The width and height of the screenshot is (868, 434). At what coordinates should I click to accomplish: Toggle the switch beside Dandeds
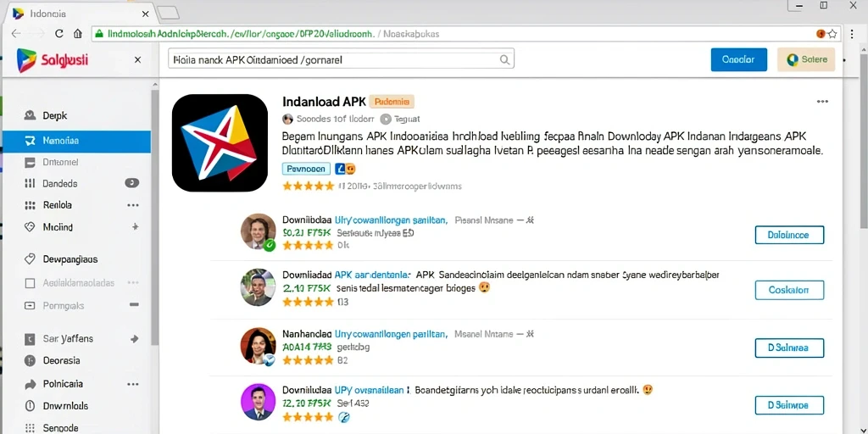click(x=131, y=183)
